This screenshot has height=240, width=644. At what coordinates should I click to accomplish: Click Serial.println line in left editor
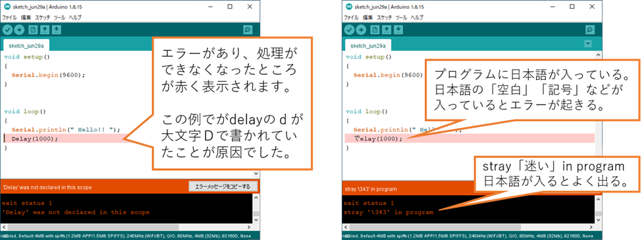pyautogui.click(x=66, y=129)
